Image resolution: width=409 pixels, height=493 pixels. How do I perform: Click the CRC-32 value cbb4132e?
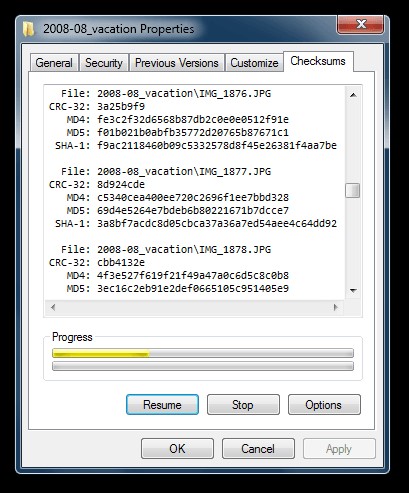[x=121, y=263]
